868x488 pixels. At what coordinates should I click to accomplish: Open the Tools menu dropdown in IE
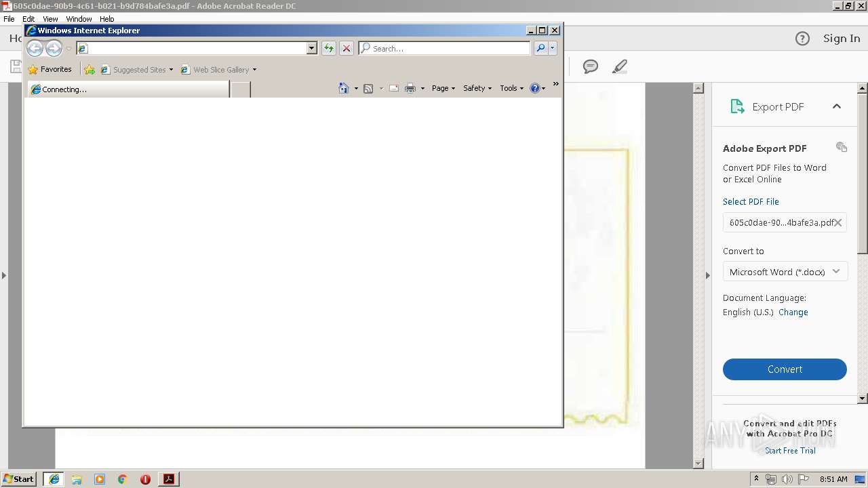click(x=512, y=88)
